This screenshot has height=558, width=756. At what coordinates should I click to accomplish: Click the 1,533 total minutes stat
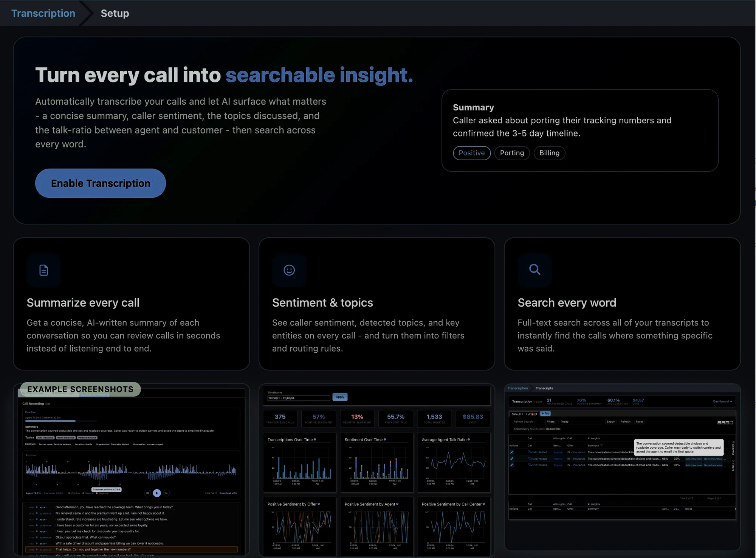(x=434, y=418)
